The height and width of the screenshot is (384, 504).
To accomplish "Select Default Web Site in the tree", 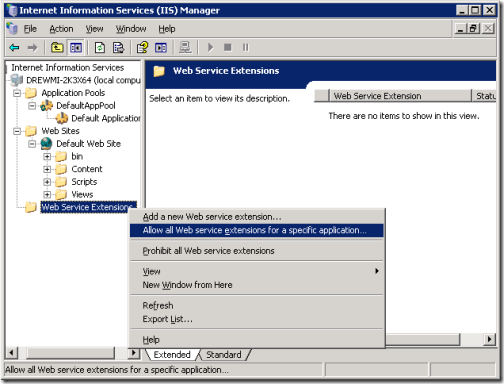I will click(88, 144).
